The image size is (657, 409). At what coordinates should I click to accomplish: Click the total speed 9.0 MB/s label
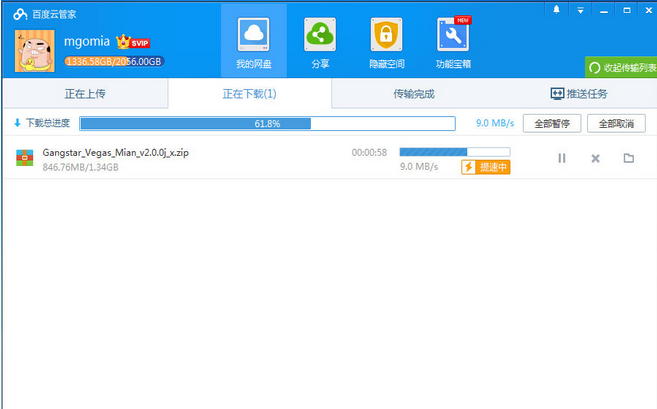495,123
